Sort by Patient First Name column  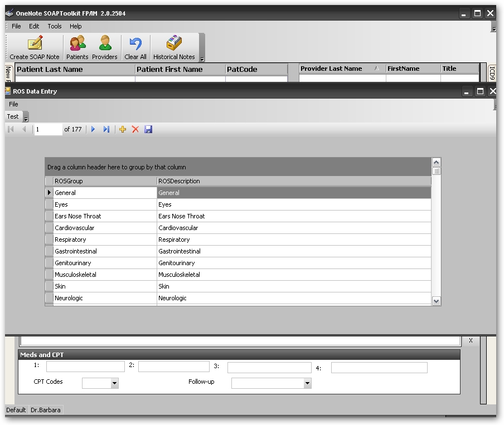(x=180, y=70)
